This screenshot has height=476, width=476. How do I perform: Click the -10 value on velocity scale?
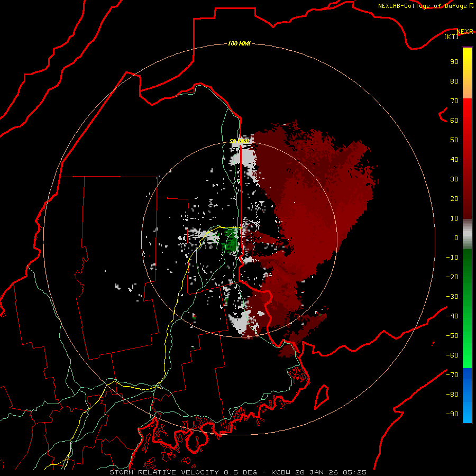(452, 258)
